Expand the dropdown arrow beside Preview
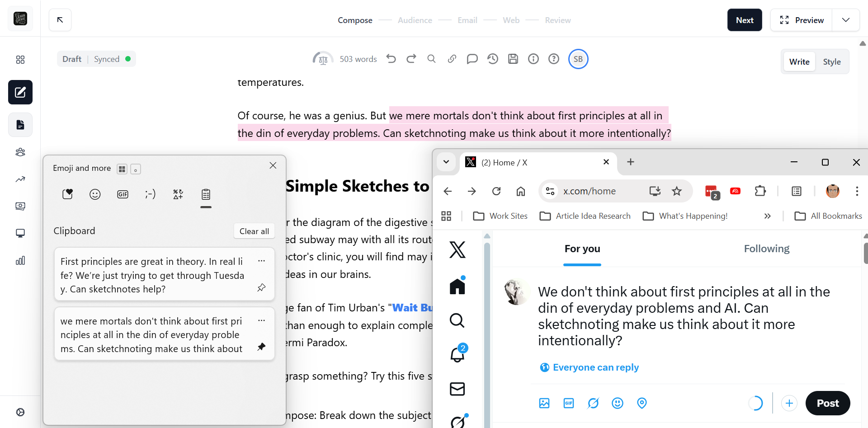 coord(846,20)
